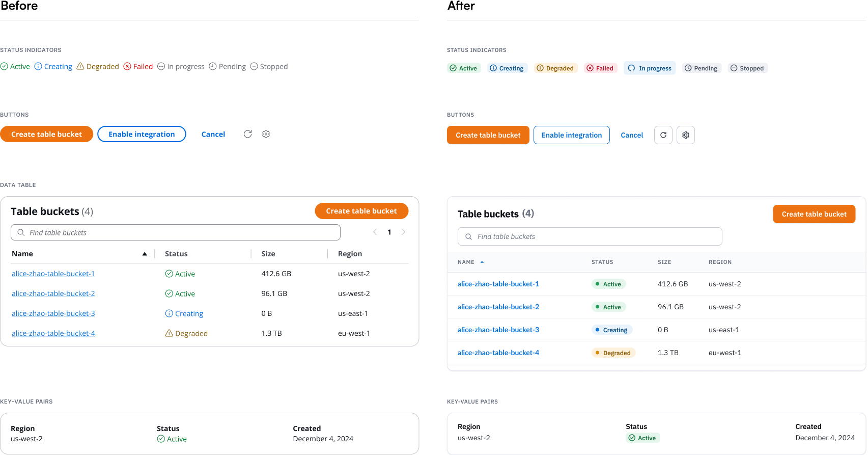
Task: Click us-east-1 region in After table
Action: 724,330
